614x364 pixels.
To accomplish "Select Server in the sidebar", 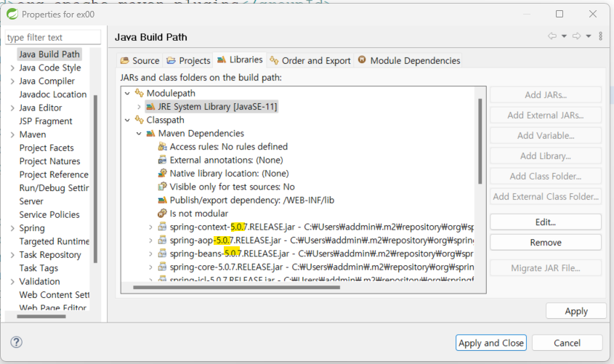I will tap(31, 201).
